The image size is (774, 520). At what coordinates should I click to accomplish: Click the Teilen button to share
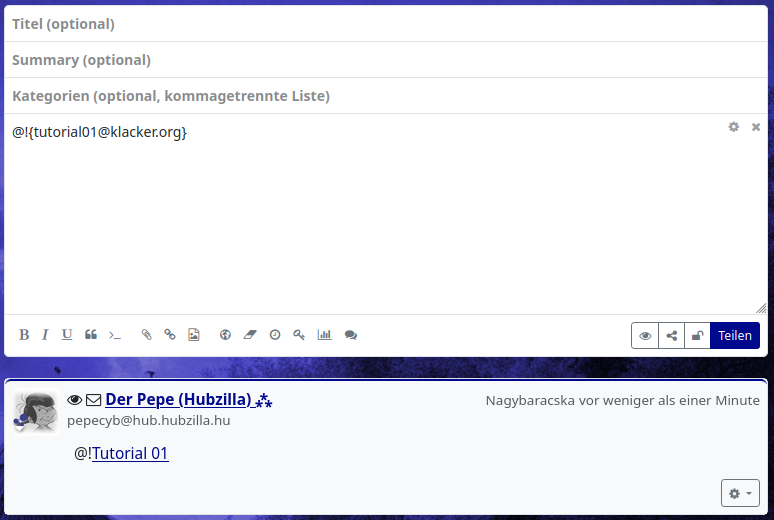734,336
